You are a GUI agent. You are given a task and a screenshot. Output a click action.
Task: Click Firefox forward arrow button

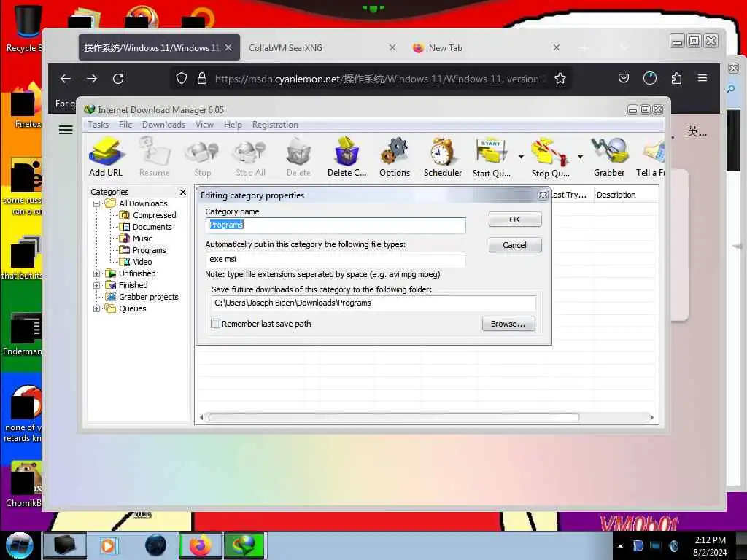pos(92,79)
